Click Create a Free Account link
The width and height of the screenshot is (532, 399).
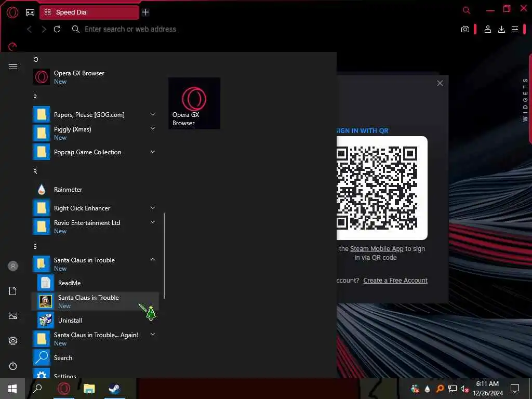[395, 280]
